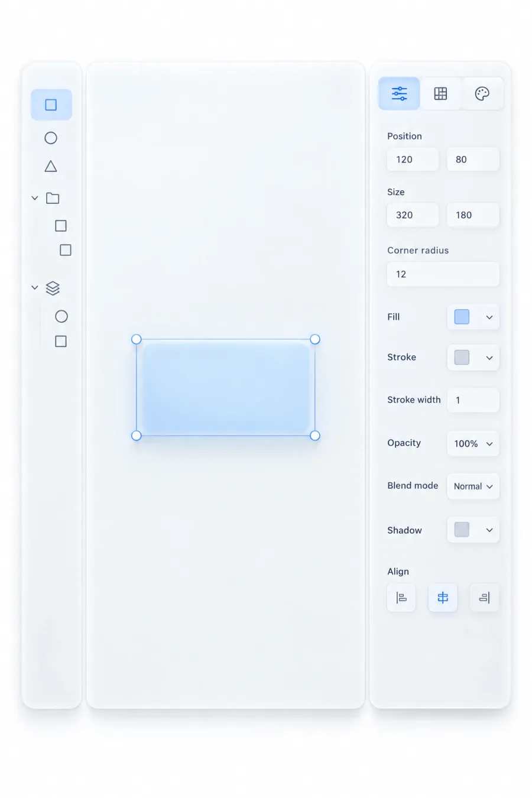Select square item under layers group
The image size is (532, 798).
pos(61,341)
